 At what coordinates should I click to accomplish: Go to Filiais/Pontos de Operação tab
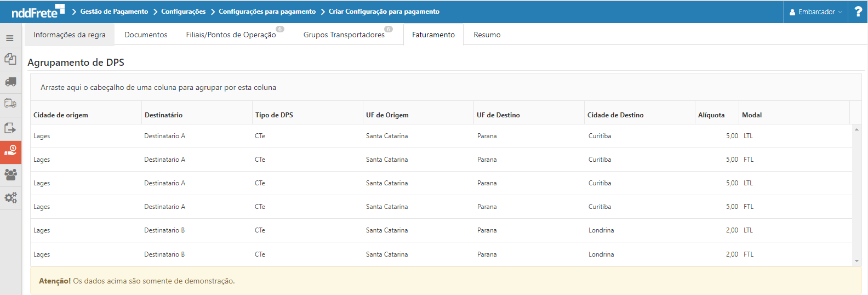tap(231, 35)
